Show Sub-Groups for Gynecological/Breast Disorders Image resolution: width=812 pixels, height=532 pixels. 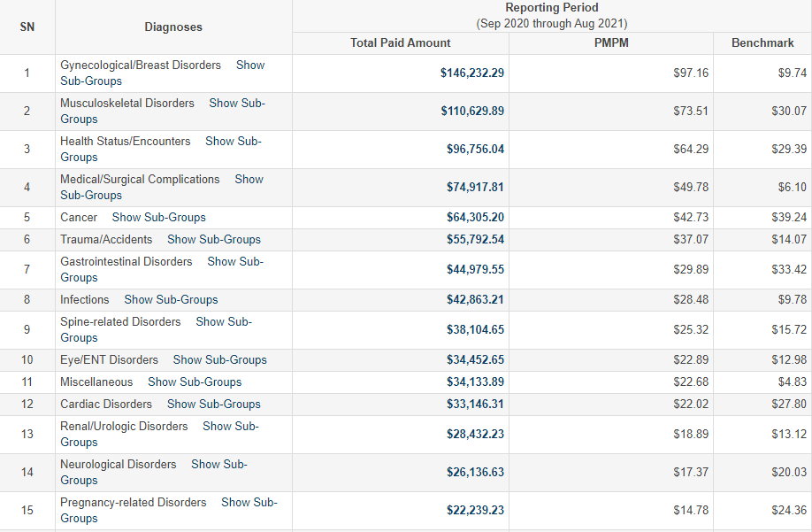tap(249, 66)
